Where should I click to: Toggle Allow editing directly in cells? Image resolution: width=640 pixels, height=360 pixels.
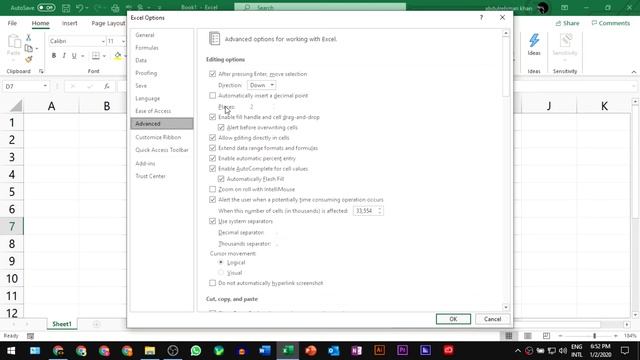212,138
